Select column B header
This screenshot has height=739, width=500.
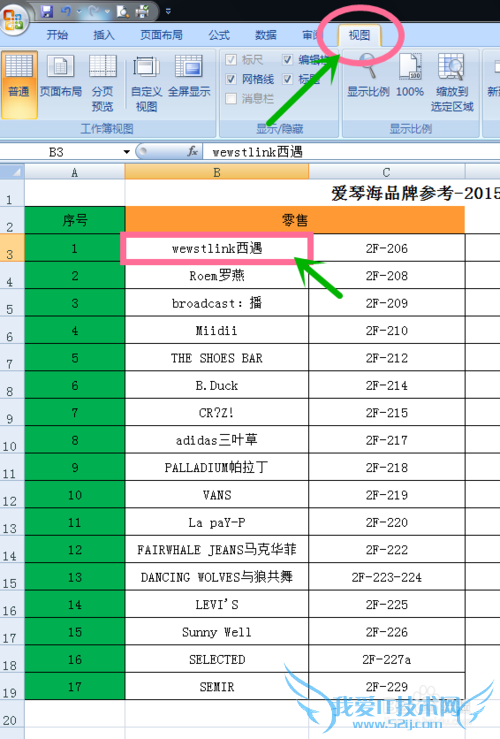coord(217,172)
